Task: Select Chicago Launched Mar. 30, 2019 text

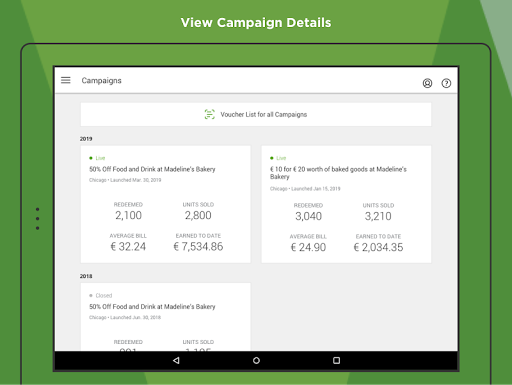Action: [x=125, y=180]
